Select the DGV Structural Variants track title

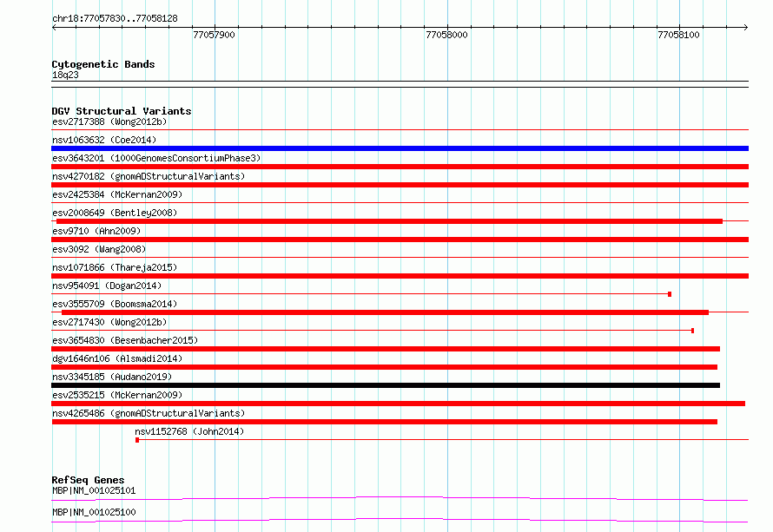[x=122, y=111]
